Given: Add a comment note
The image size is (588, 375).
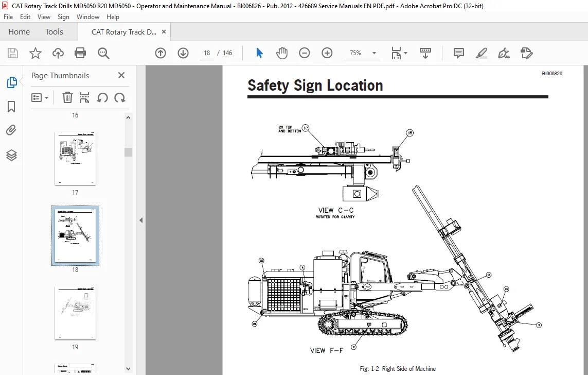Looking at the screenshot, I should coord(459,53).
